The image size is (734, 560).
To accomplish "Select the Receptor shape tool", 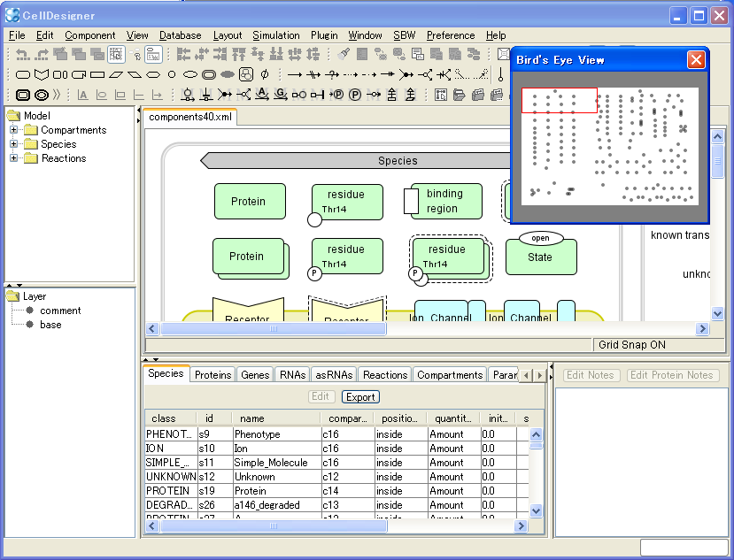I will click(42, 74).
